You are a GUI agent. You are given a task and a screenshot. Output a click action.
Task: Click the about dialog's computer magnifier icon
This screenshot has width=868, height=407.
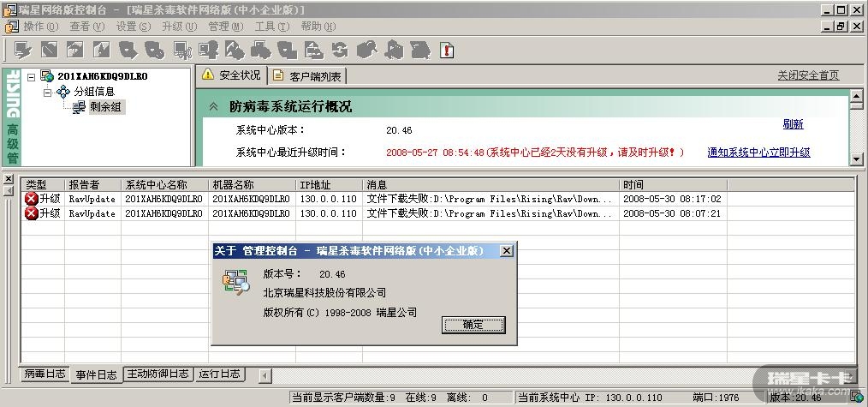[235, 281]
